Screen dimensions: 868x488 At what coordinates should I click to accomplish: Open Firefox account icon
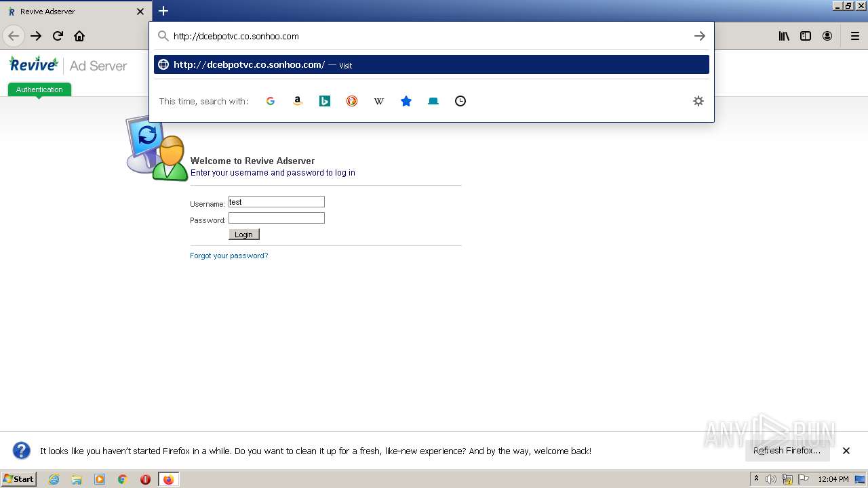pyautogui.click(x=827, y=36)
